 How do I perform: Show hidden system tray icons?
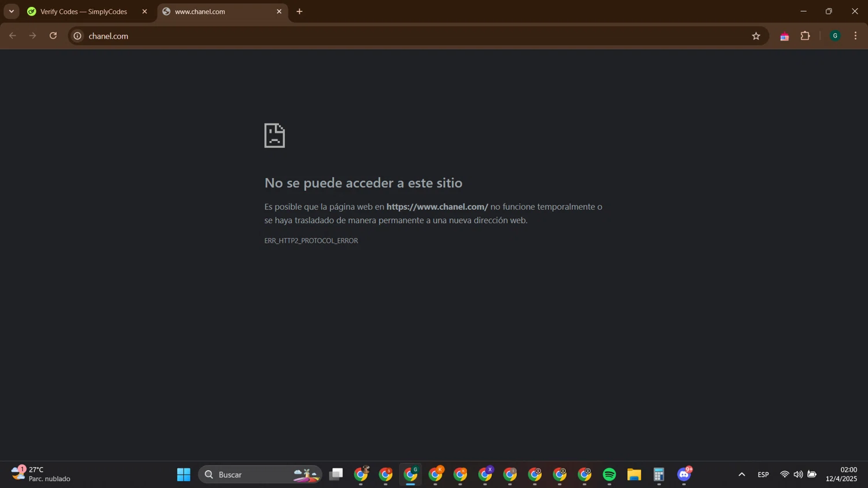point(741,475)
